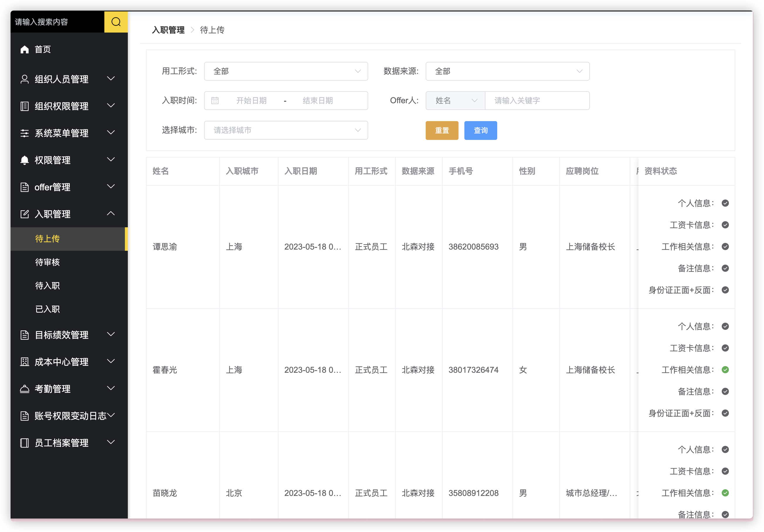The width and height of the screenshot is (764, 532).
Task: Click 苗晓龙's 工资卡信息 status check icon
Action: (x=725, y=471)
